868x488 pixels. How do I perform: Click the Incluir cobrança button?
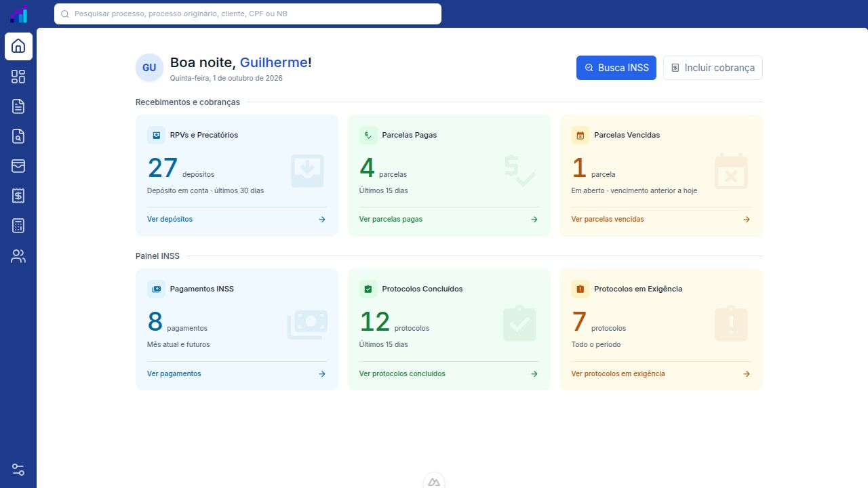pos(713,68)
